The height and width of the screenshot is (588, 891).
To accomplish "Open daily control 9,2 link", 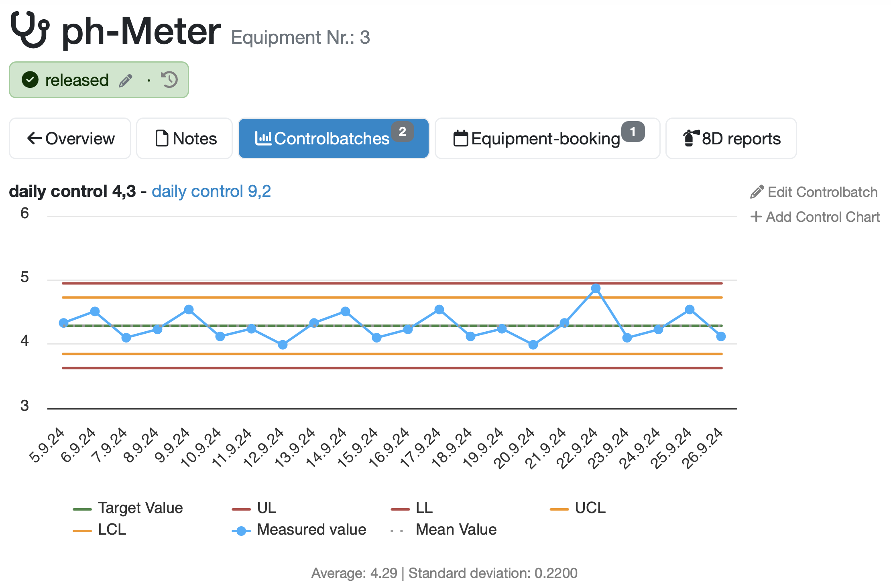I will [211, 191].
